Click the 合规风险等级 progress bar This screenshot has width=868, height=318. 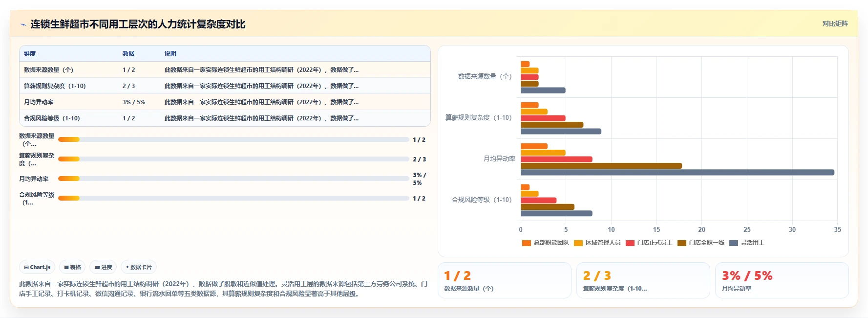coord(233,198)
